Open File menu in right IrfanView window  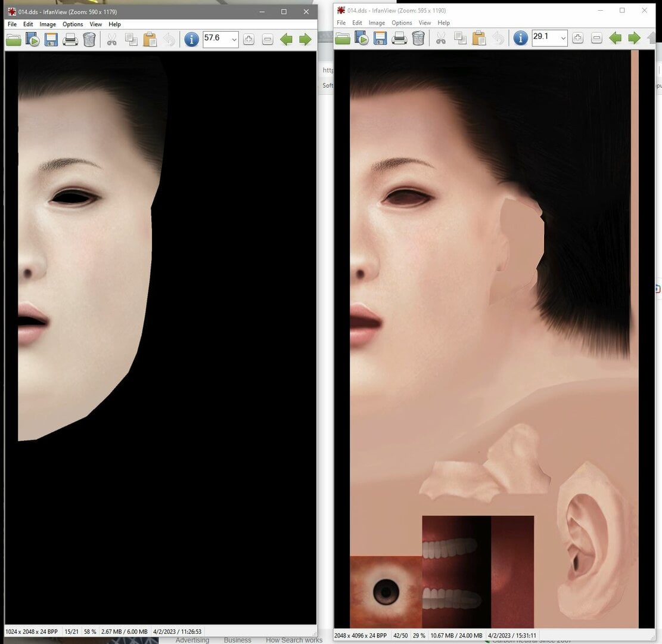coord(341,23)
